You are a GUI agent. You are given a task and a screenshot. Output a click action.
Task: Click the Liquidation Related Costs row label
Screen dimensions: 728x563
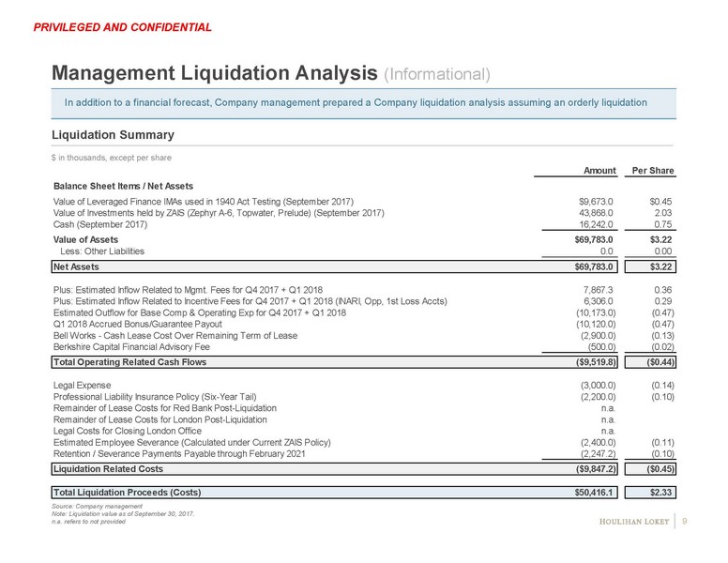pyautogui.click(x=108, y=466)
